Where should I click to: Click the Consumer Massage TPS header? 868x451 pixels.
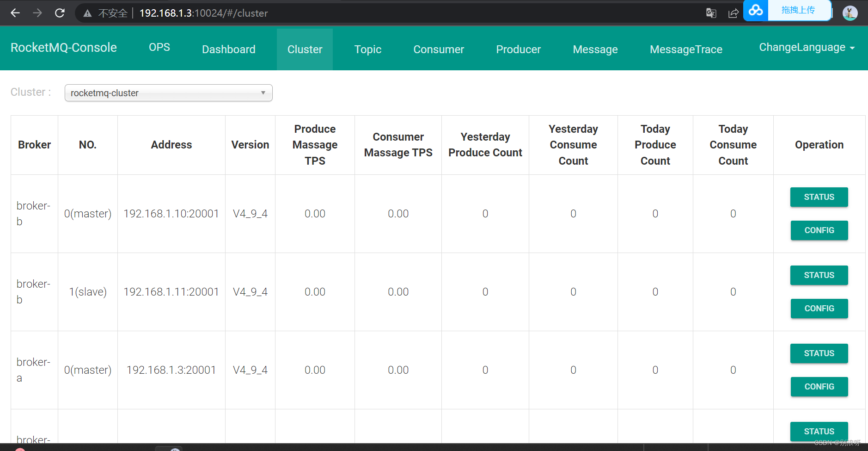tap(398, 145)
